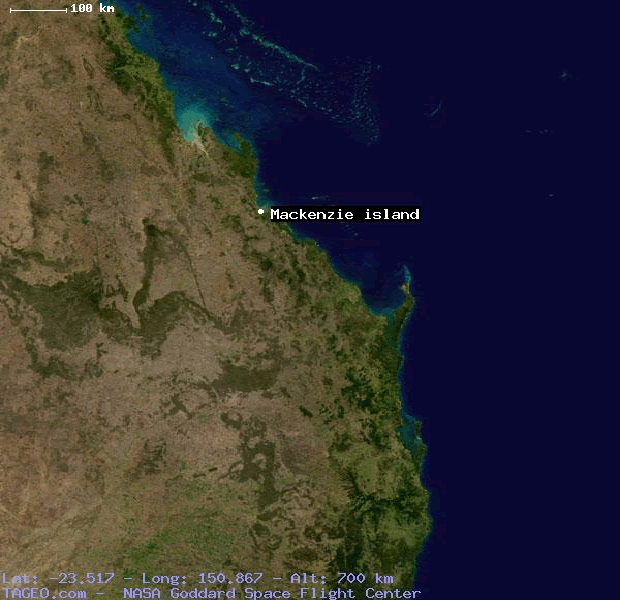The image size is (620, 600).
Task: Click the 700 km altitude readout
Action: 366,578
